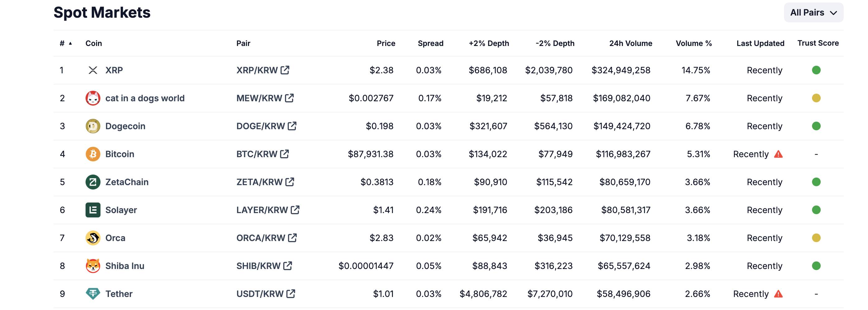Sort by Trust Score column header

[818, 43]
